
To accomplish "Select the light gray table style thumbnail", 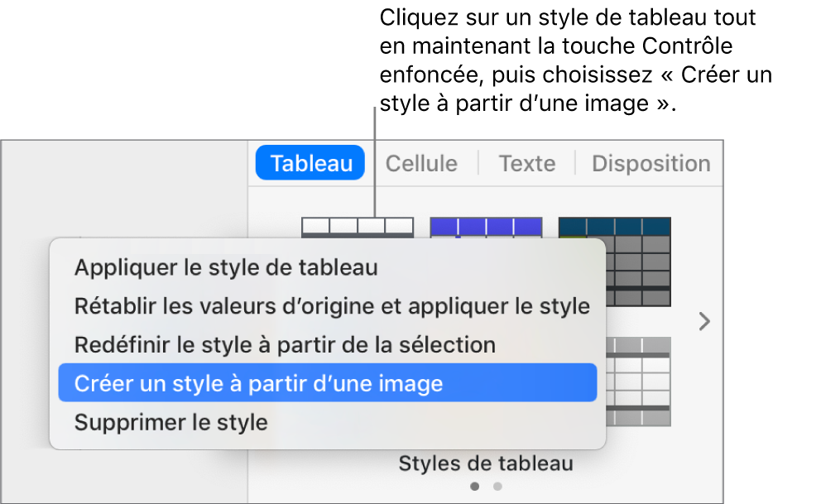I will pos(638,382).
